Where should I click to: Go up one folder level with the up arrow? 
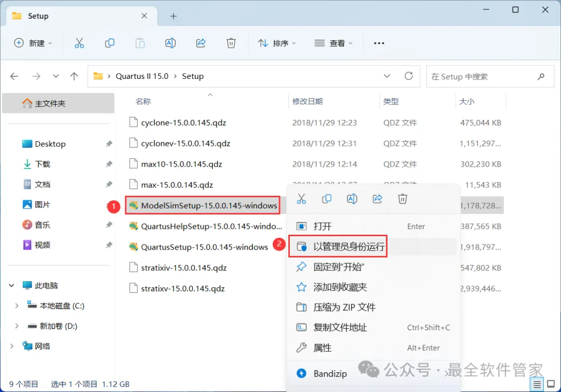[x=74, y=76]
